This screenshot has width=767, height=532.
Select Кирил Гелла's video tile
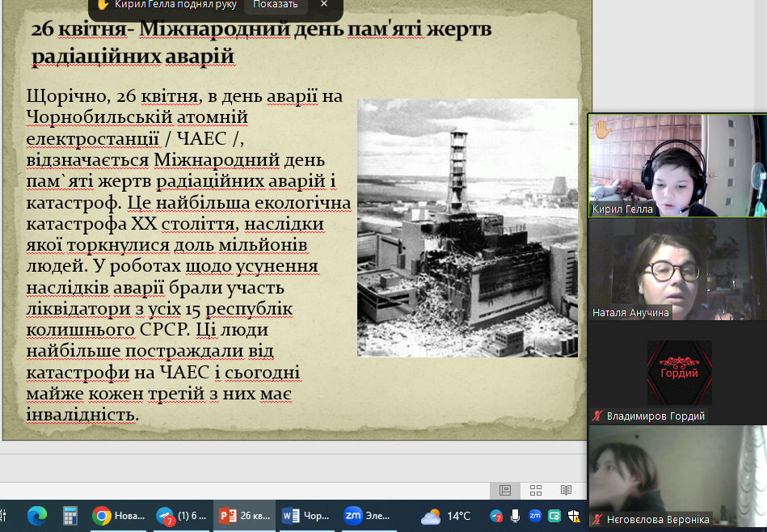677,166
